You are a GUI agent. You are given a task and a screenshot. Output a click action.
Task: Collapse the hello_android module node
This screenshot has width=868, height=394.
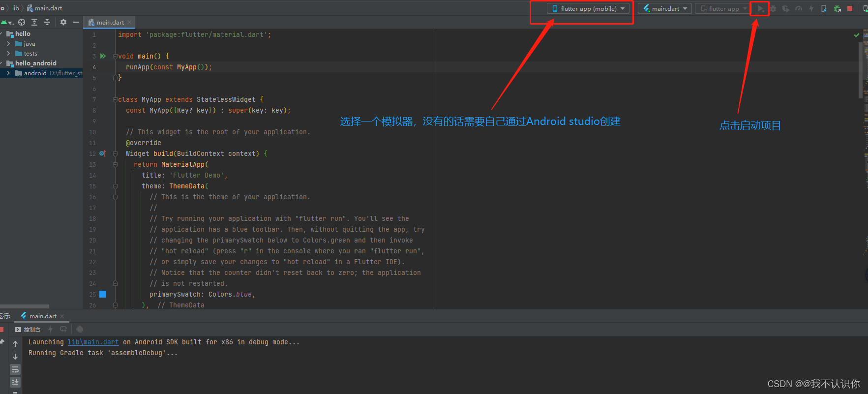pos(1,63)
